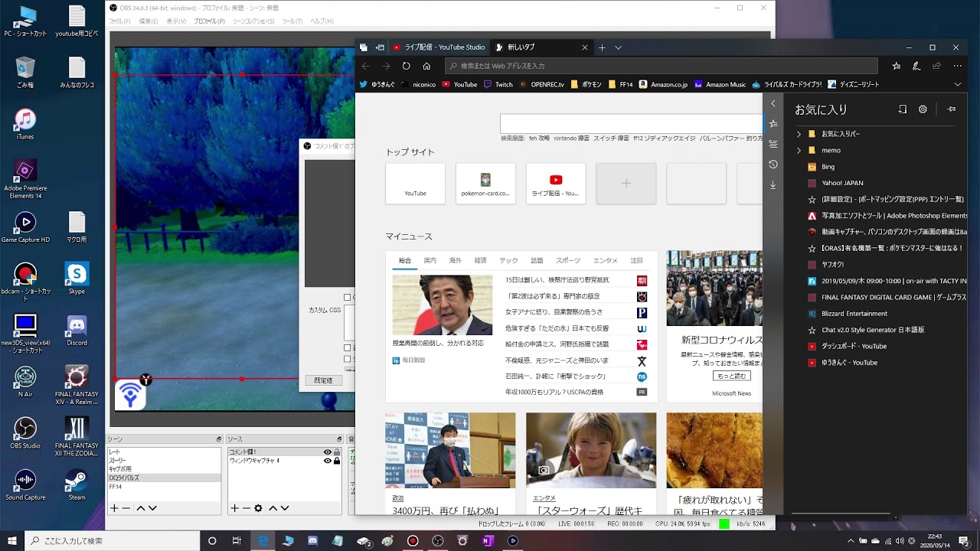The height and width of the screenshot is (551, 980).
Task: Select DQライバルズ scene in OBS
Action: tap(164, 478)
